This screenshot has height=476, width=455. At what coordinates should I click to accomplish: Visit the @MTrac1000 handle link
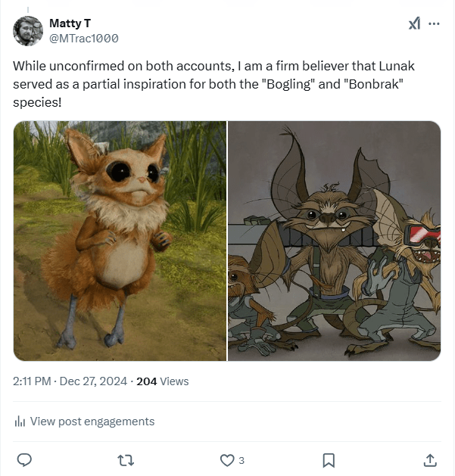click(x=83, y=38)
